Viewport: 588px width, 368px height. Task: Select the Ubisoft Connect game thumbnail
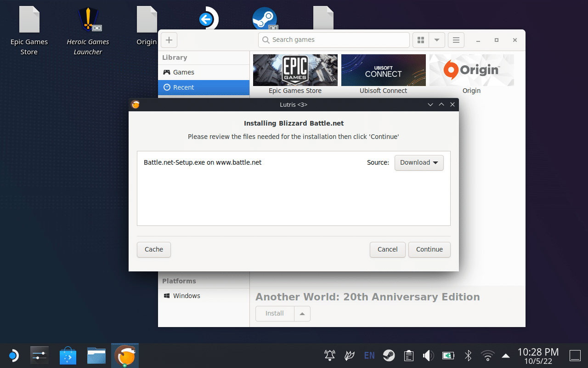tap(383, 70)
